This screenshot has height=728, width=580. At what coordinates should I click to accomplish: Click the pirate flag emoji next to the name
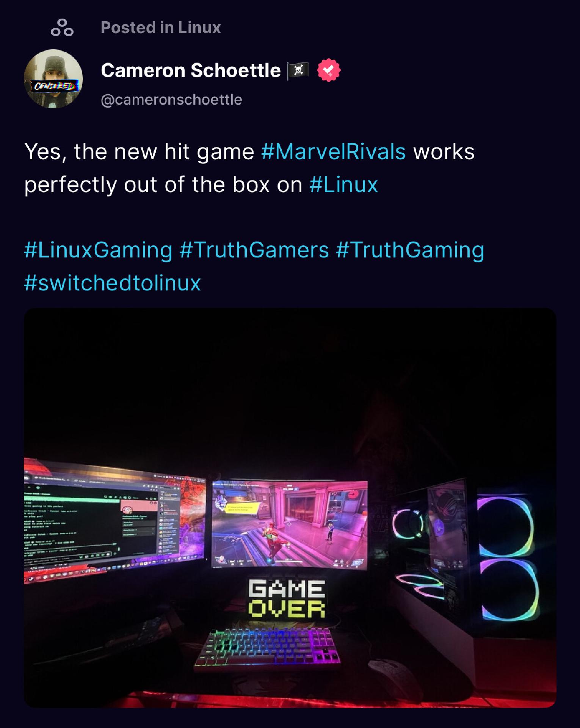tap(299, 71)
